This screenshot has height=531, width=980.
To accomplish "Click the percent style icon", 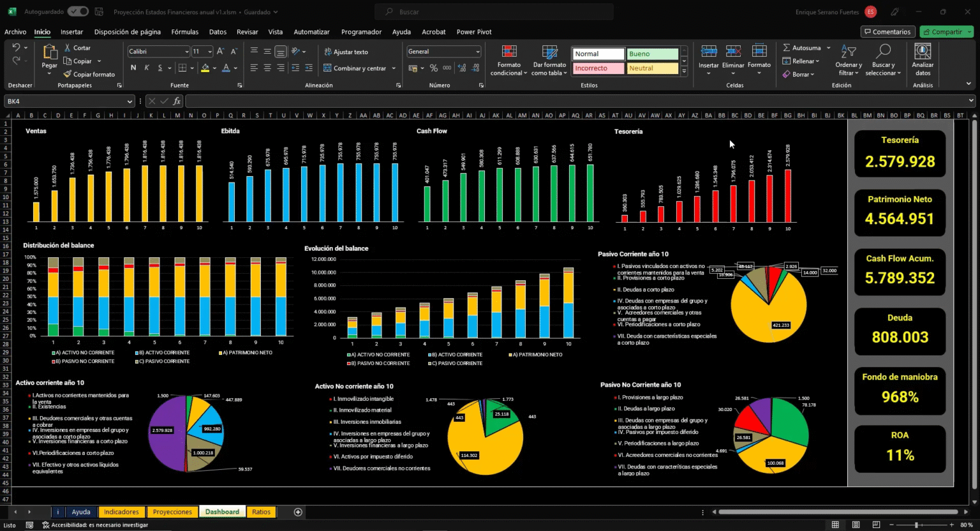I will 434,68.
